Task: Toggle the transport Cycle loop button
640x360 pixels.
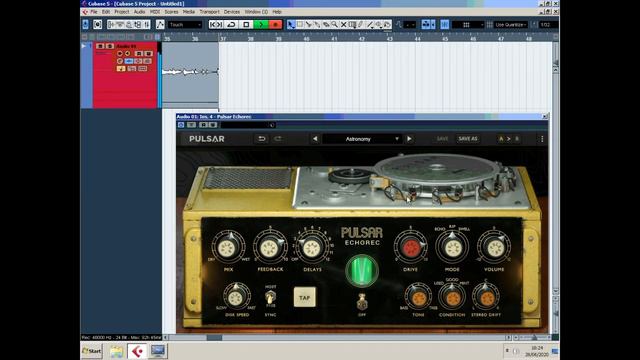Action: [x=231, y=24]
